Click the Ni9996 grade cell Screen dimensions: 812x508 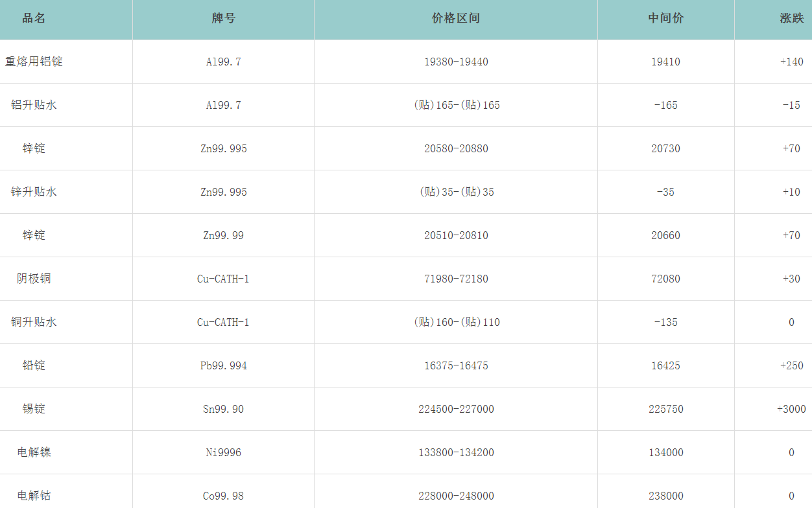[223, 452]
